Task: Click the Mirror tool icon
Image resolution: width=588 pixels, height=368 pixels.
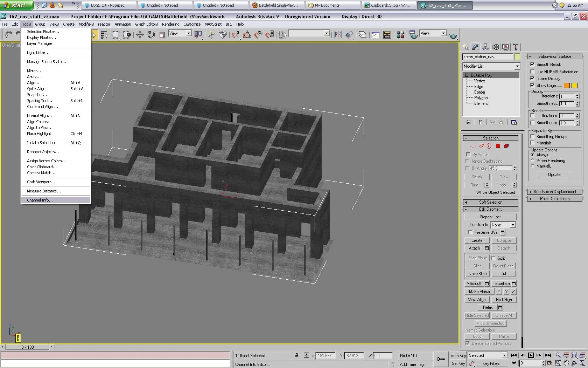Action: [x=338, y=35]
